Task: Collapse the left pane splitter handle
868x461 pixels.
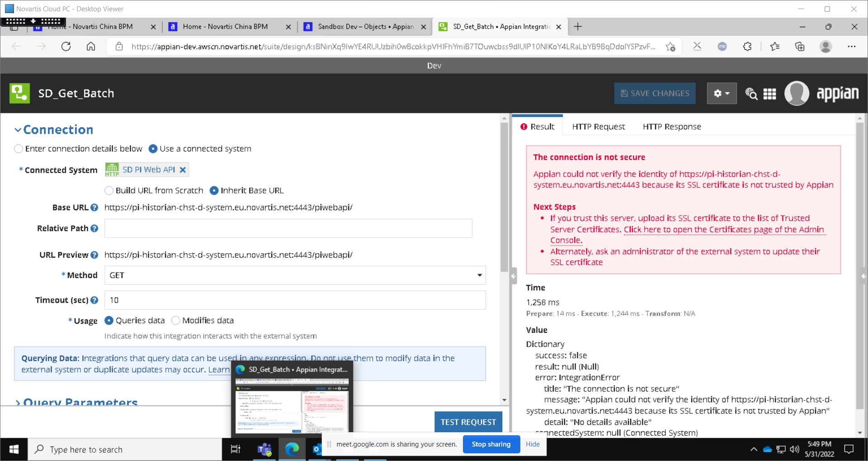Action: pos(514,276)
